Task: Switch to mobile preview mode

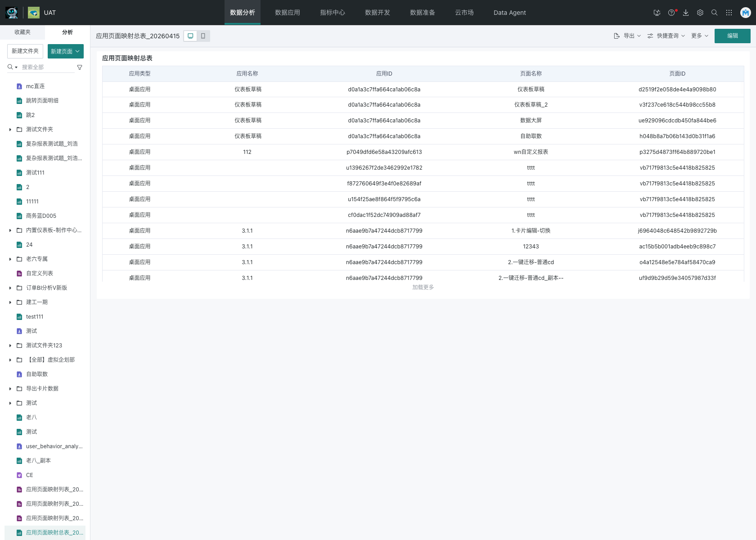Action: (203, 36)
